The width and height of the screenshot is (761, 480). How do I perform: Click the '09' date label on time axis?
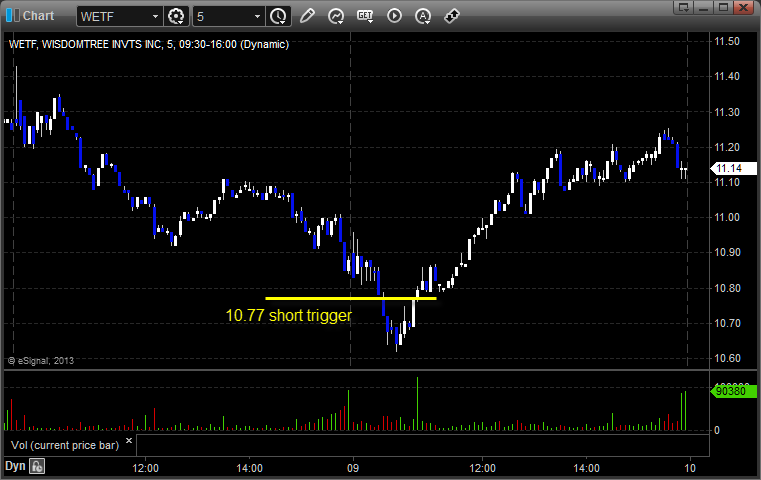click(353, 468)
